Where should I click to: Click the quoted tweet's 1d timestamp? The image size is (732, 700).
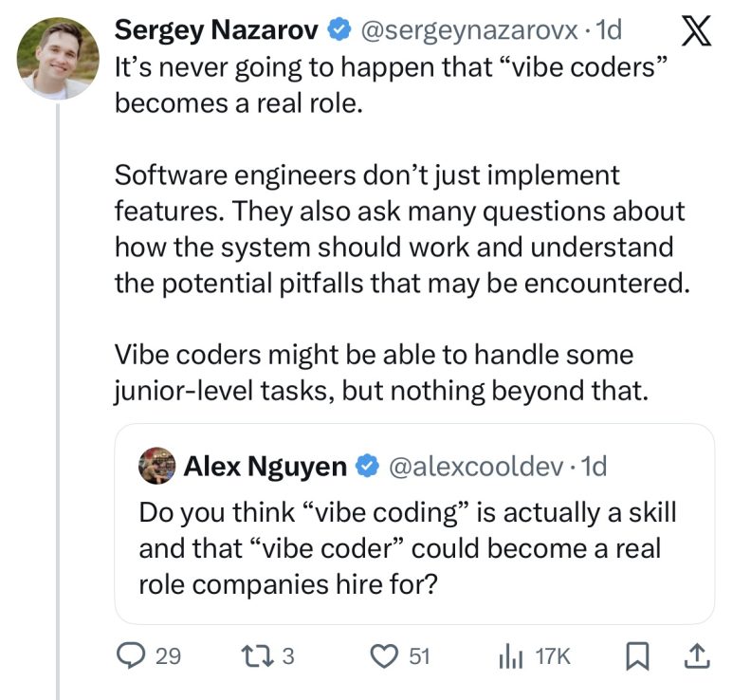[x=594, y=466]
